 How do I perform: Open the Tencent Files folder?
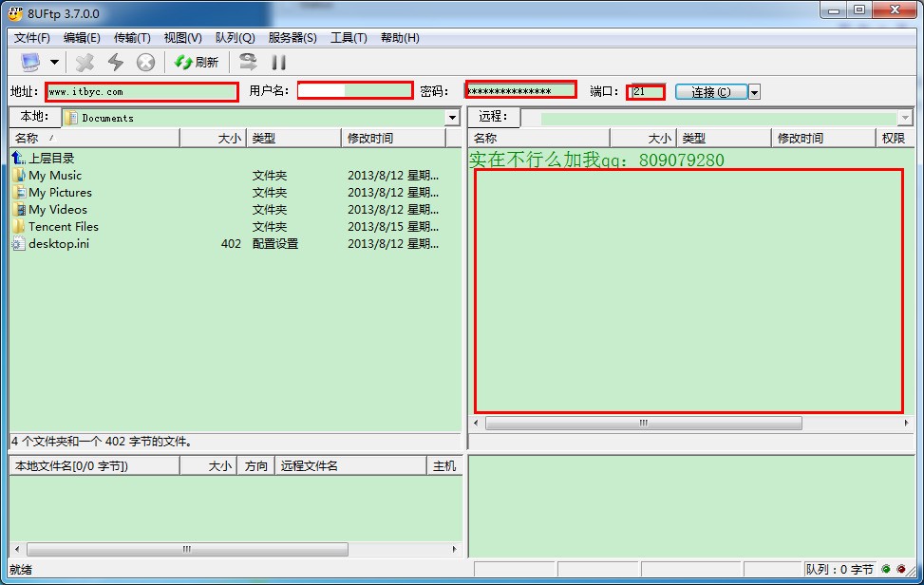tap(63, 227)
